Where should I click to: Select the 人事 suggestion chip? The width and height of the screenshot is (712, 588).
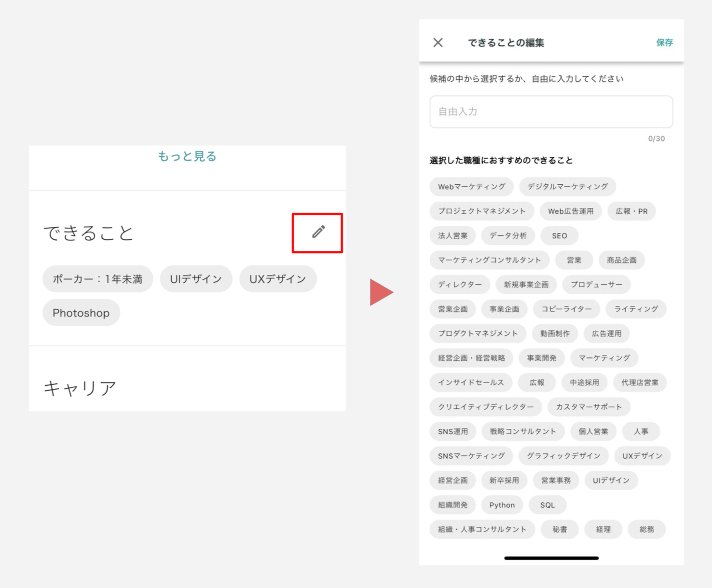[641, 431]
